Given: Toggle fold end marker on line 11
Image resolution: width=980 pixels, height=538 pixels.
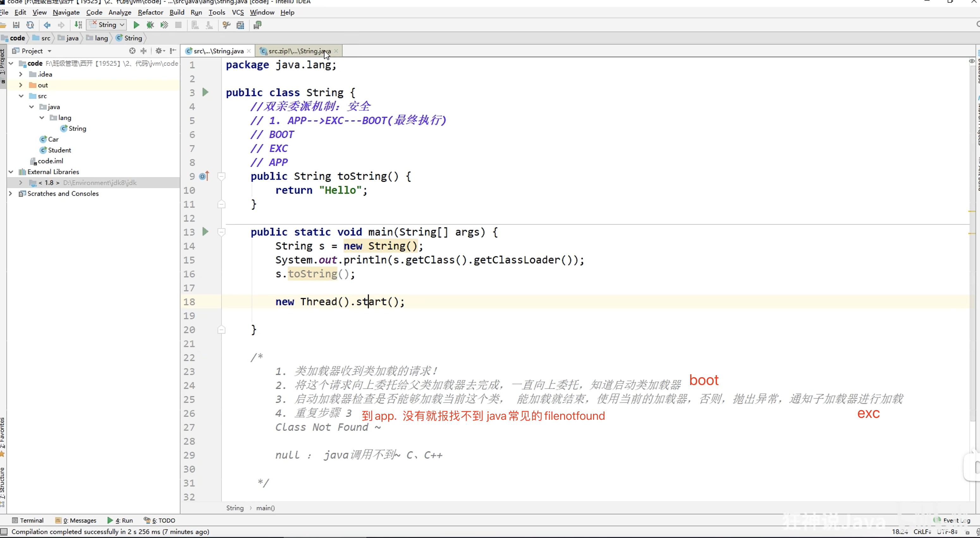Looking at the screenshot, I should tap(221, 204).
